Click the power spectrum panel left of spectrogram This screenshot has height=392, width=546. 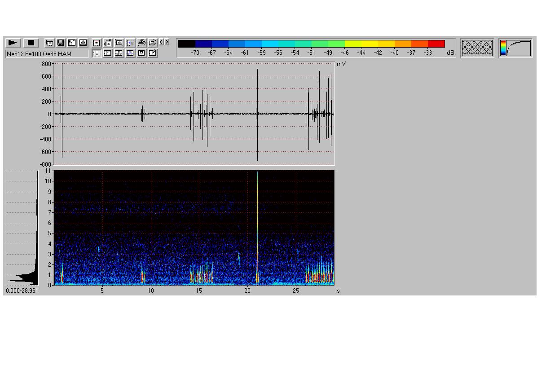[x=22, y=228]
